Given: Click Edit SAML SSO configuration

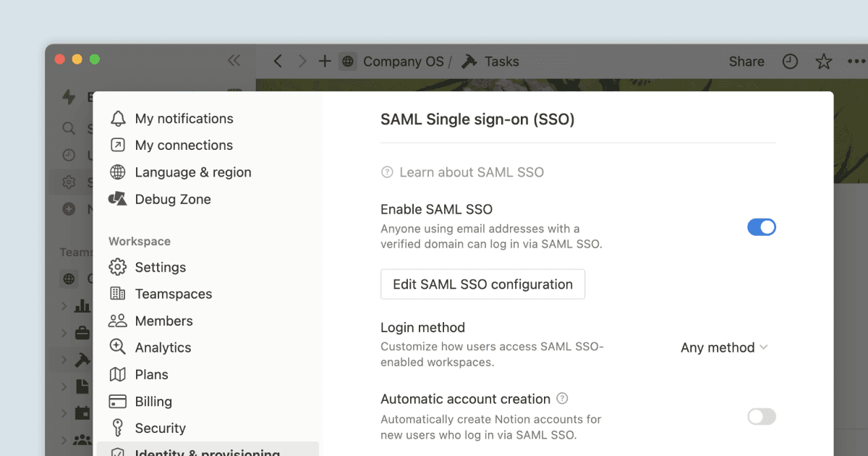Looking at the screenshot, I should tap(482, 284).
